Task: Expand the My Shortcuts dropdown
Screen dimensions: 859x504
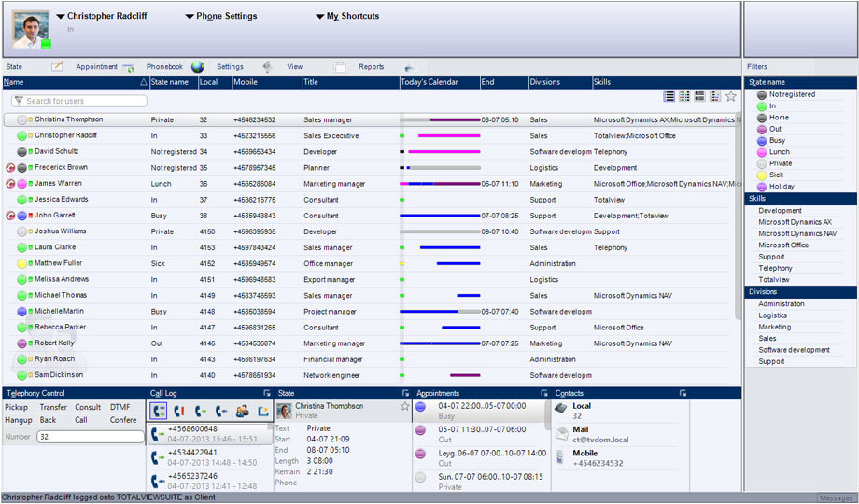Action: 347,16
